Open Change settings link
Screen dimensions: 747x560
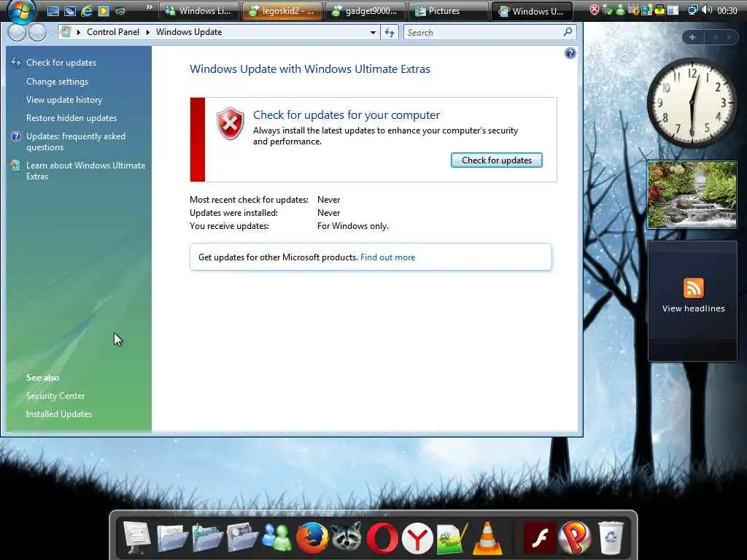[x=57, y=82]
